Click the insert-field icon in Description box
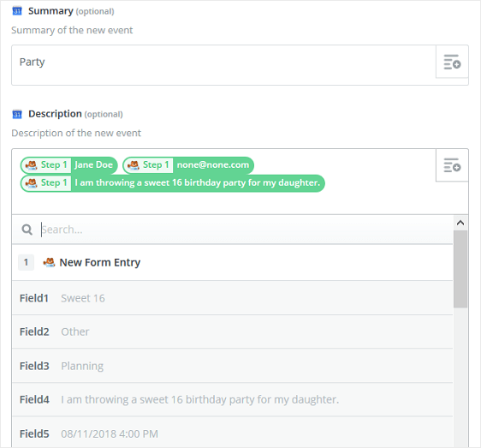 [452, 165]
